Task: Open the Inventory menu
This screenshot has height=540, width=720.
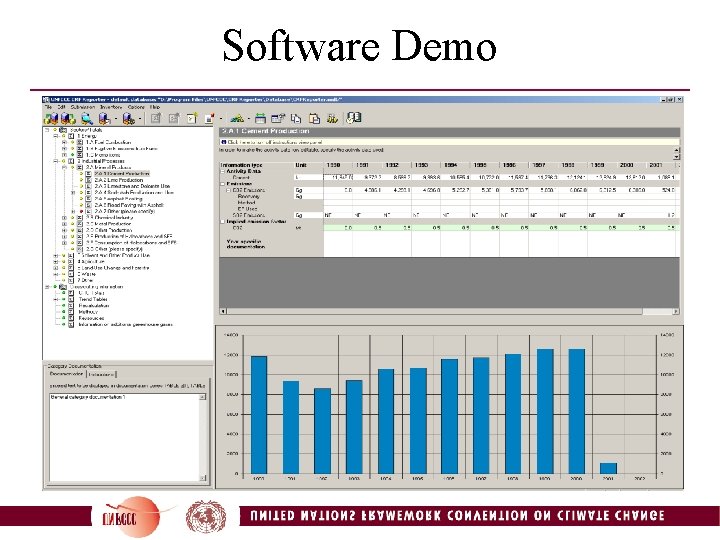Action: point(111,107)
